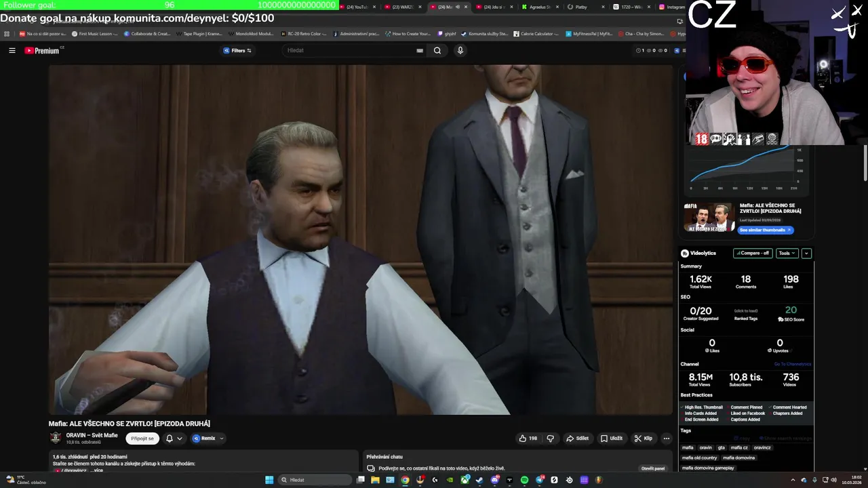
Task: Follow Go To Channelytics link
Action: pyautogui.click(x=793, y=364)
